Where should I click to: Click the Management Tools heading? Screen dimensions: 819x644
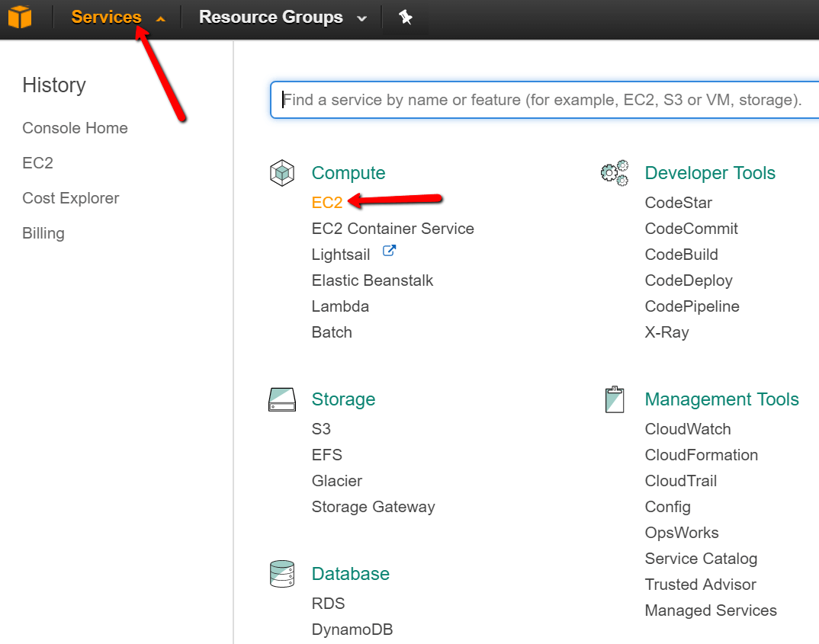[722, 399]
